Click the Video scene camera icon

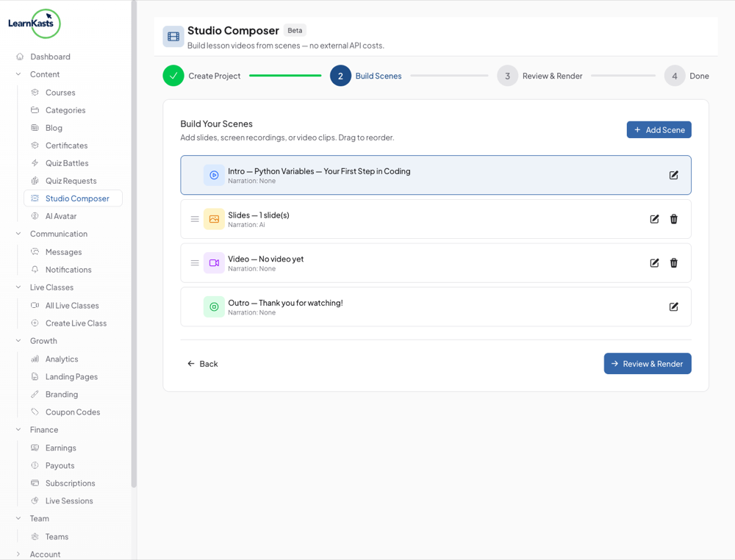pos(214,263)
